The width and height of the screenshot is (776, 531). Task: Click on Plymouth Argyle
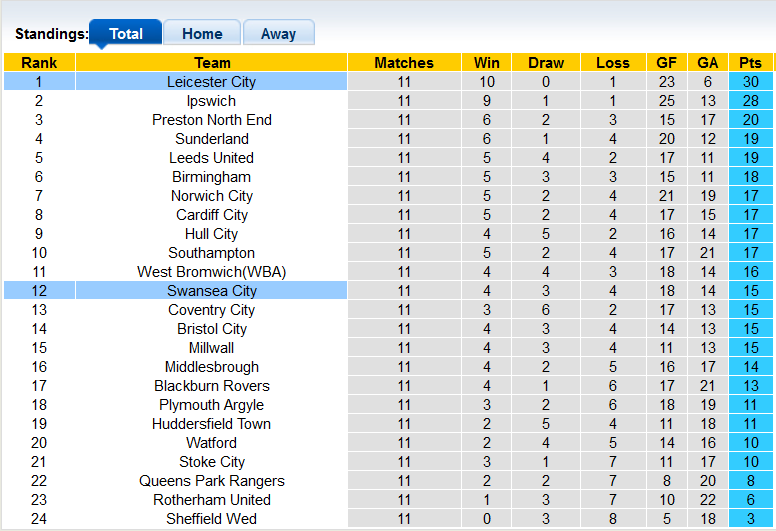[x=211, y=405]
